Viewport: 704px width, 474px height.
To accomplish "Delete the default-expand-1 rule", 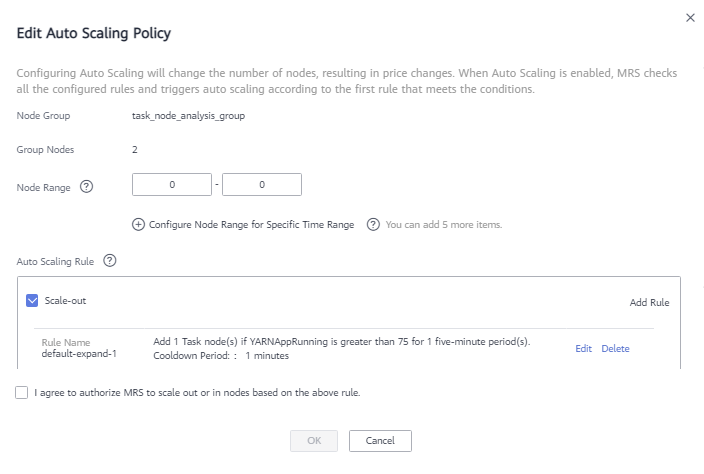I will click(615, 349).
